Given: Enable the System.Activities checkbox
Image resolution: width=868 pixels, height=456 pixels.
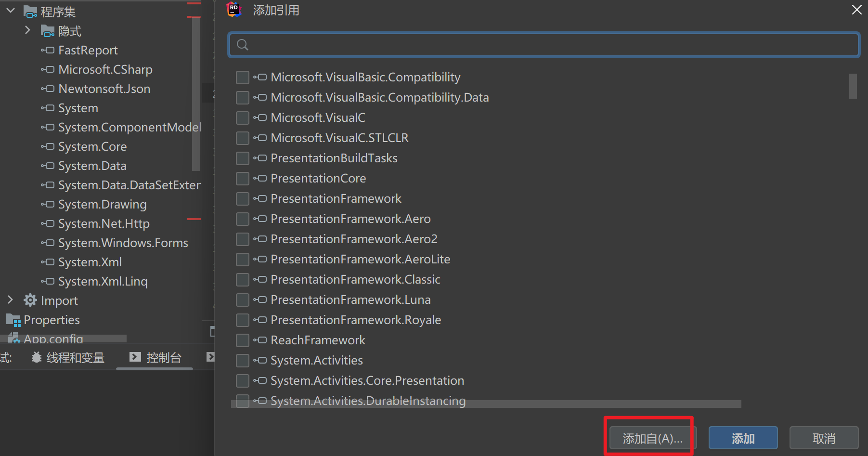Looking at the screenshot, I should click(x=243, y=361).
